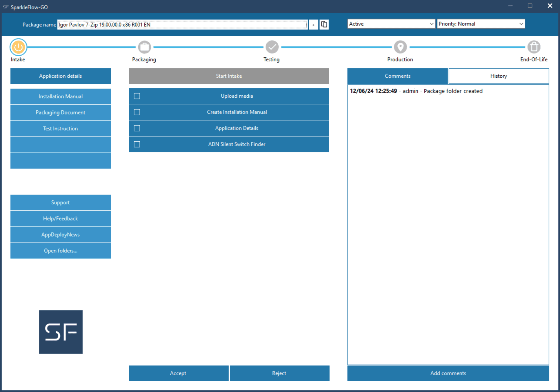The width and height of the screenshot is (560, 392).
Task: Expand the Active status dropdown
Action: [391, 24]
